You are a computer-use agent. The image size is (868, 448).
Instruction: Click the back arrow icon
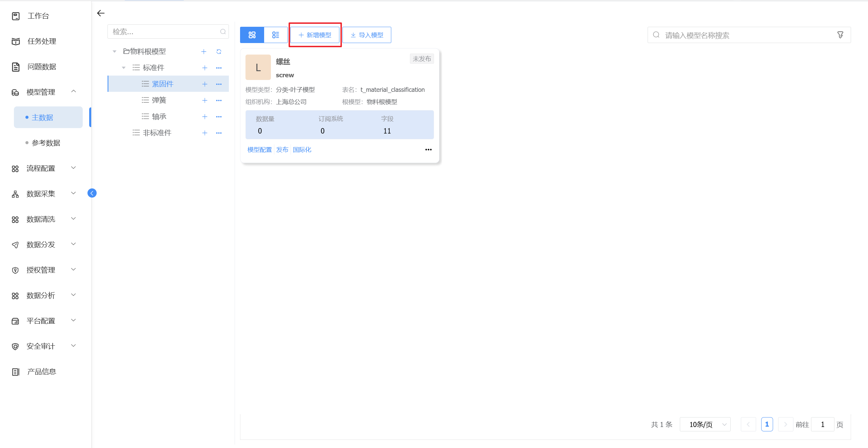pos(101,13)
